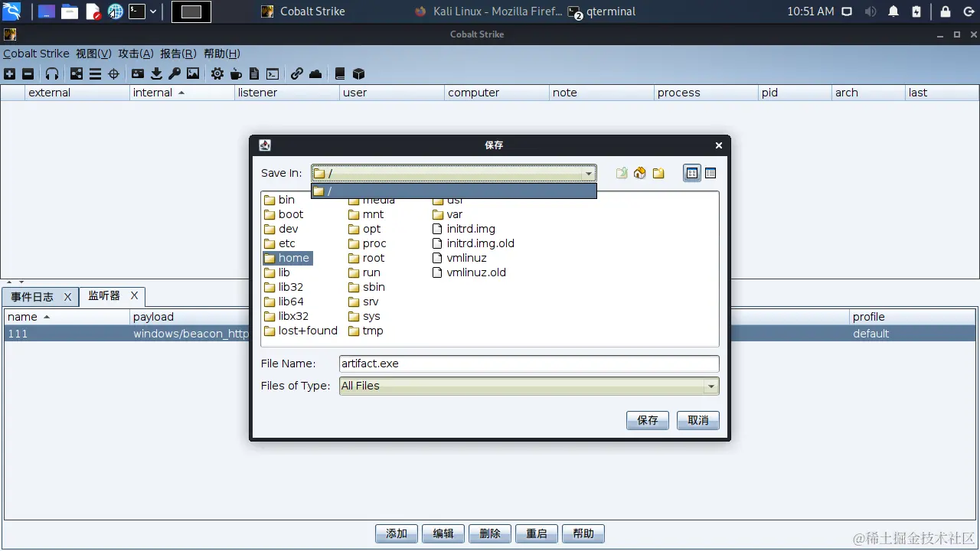Open Listeners via the headphones icon
The image size is (980, 551).
tap(52, 74)
